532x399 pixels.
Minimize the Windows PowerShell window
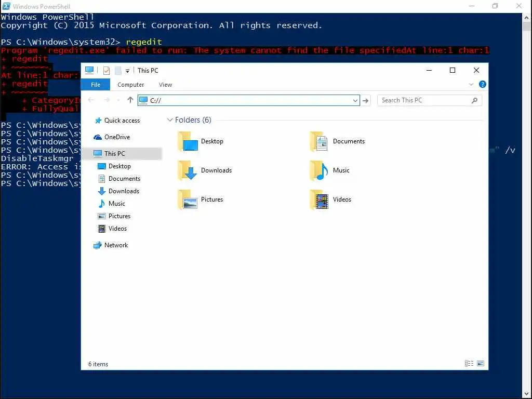click(472, 6)
